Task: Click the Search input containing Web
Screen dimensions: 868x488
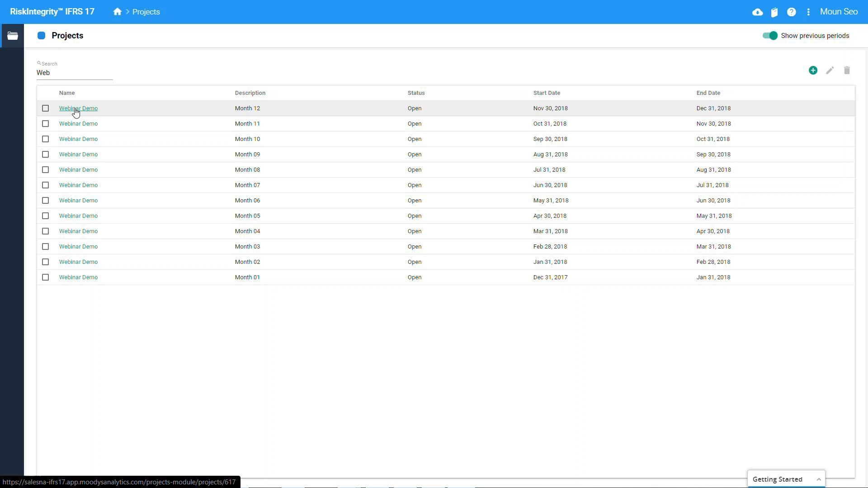Action: [x=75, y=73]
